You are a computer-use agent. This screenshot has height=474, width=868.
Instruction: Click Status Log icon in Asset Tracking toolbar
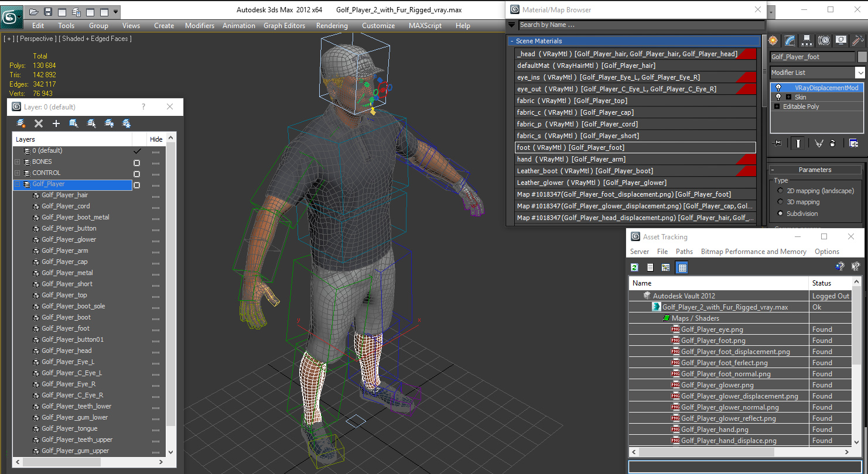(x=650, y=267)
